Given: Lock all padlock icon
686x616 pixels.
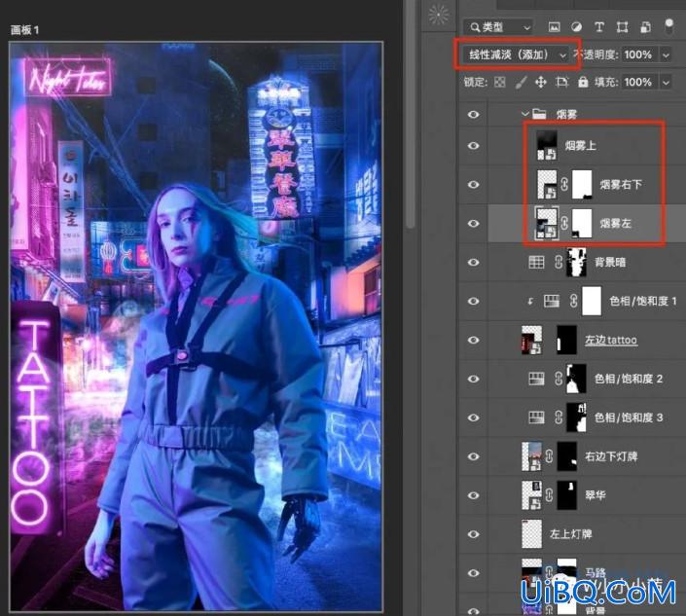Looking at the screenshot, I should pos(583,82).
